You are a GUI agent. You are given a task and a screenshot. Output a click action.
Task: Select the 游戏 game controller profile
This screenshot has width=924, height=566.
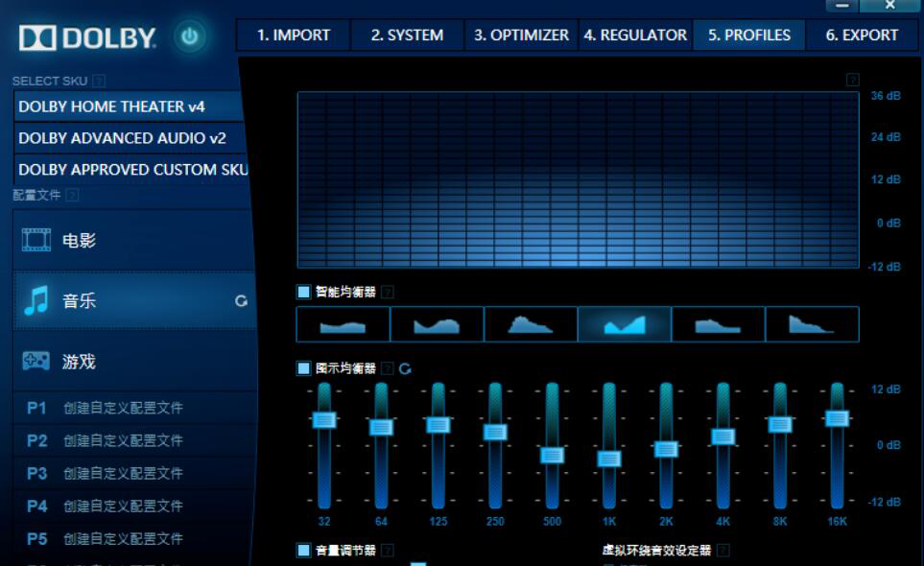coord(36,362)
